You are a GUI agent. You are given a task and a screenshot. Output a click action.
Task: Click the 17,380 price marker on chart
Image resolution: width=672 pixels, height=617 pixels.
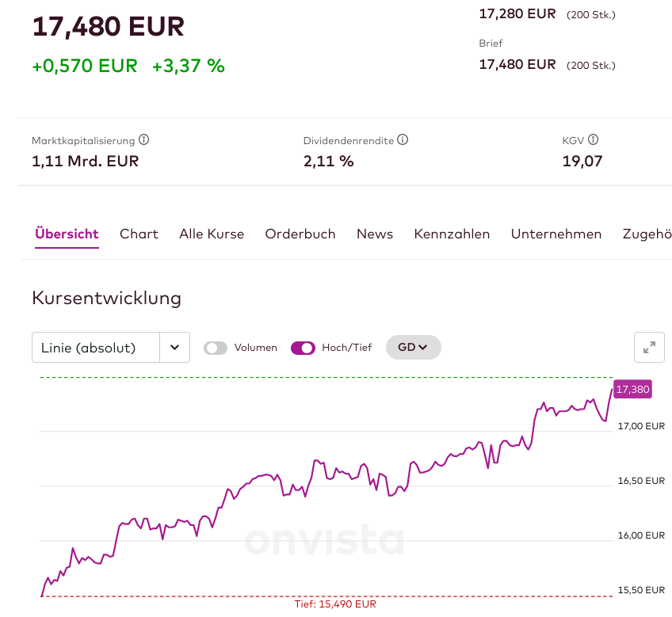(x=632, y=389)
